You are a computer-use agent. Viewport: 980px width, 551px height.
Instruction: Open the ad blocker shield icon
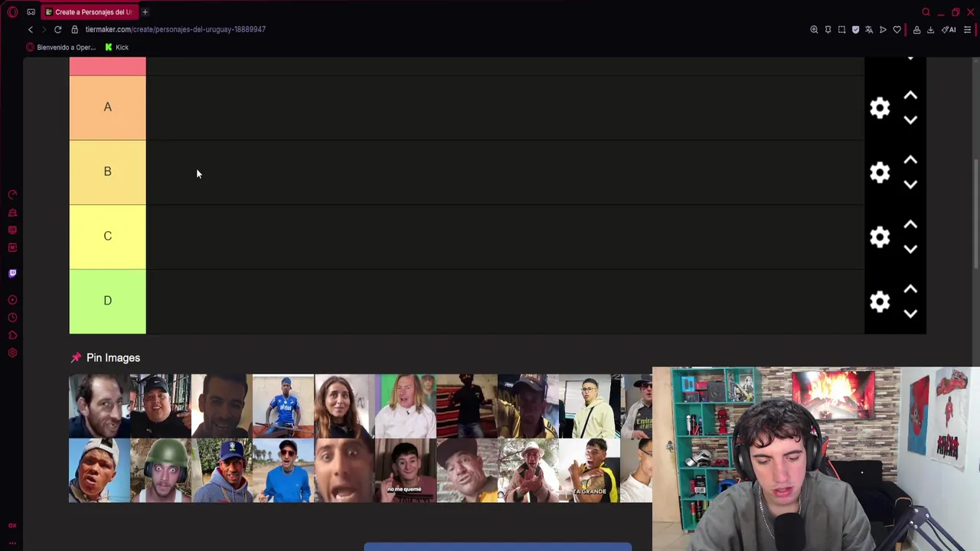(855, 30)
